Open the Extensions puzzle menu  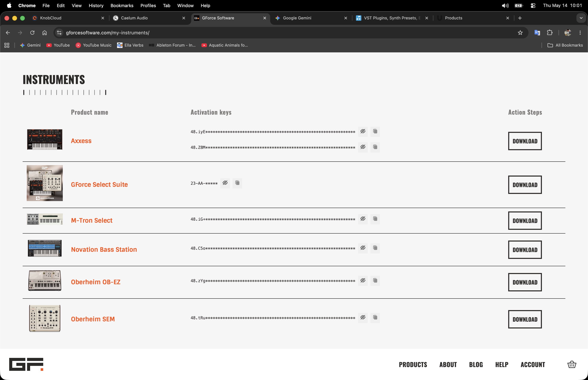[x=550, y=32]
